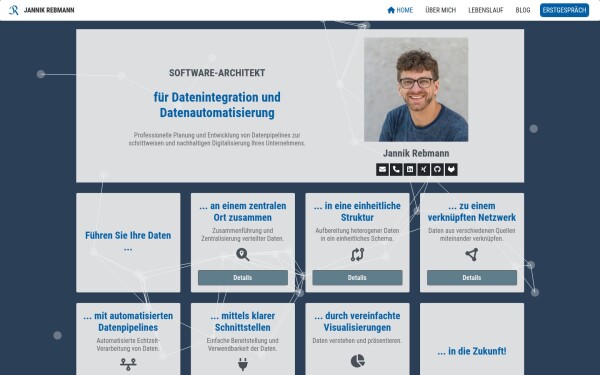The height and width of the screenshot is (375, 600).
Task: Open the Lebenslauf page
Action: (x=486, y=10)
